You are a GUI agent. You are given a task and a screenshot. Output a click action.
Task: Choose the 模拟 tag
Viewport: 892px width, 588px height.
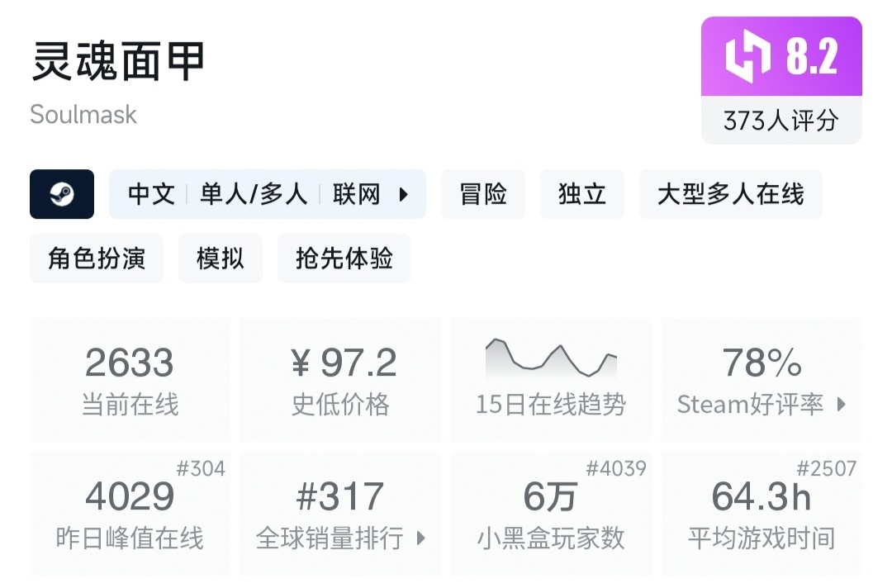click(x=221, y=258)
